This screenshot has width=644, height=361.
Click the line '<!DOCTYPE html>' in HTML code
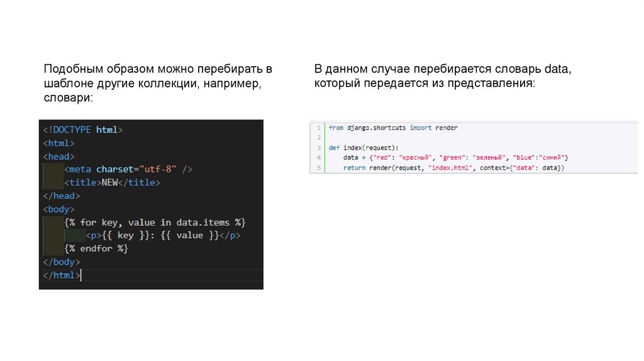[83, 130]
